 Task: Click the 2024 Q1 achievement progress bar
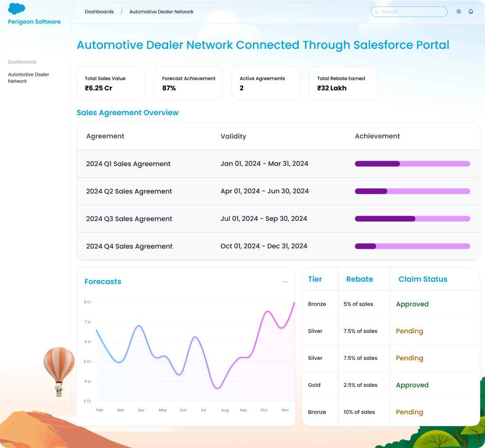(412, 164)
